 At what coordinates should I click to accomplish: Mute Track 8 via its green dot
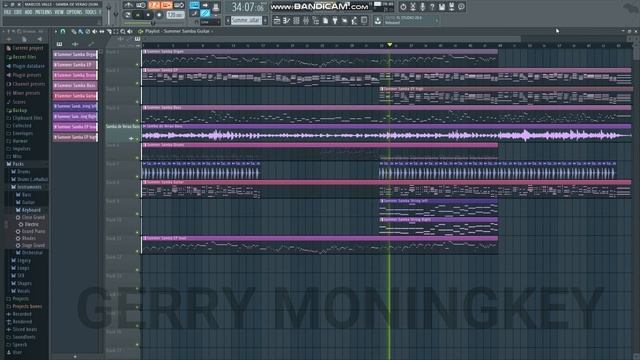(137, 195)
